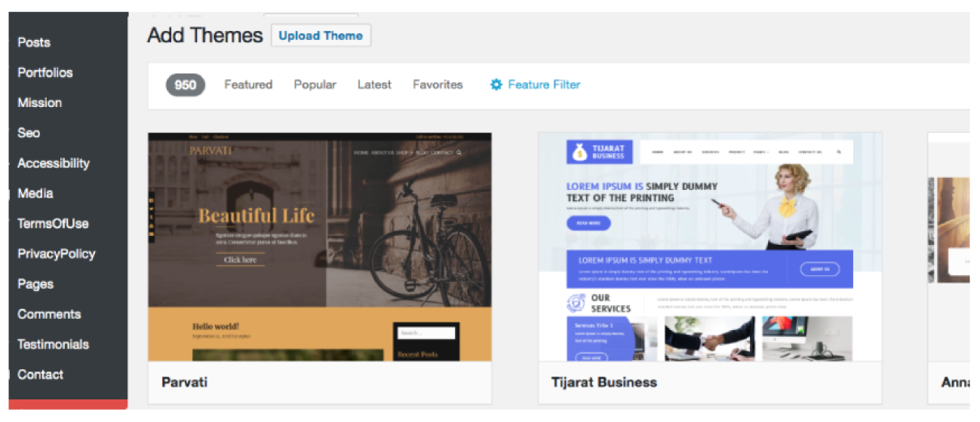The height and width of the screenshot is (422, 980).
Task: Open Portfolios in the sidebar
Action: (45, 72)
